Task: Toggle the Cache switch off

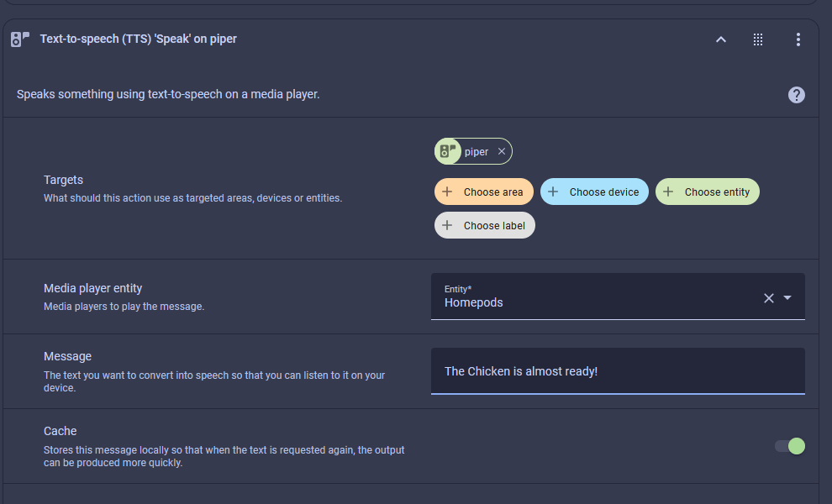Action: pos(790,445)
